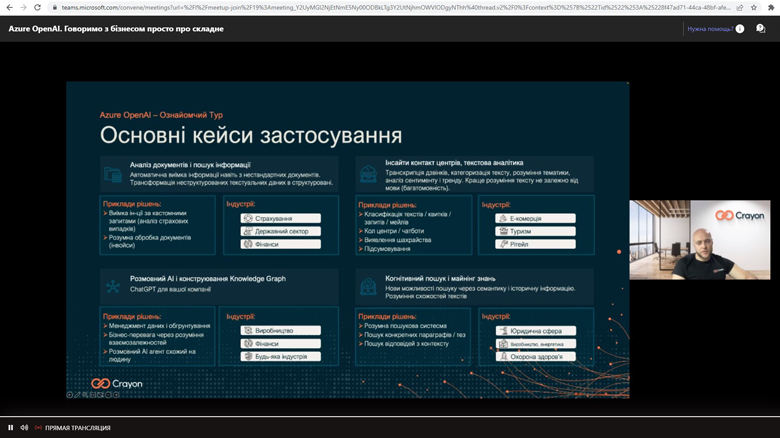This screenshot has width=780, height=438.
Task: Click the Crayon logo on the slide footer
Action: (x=117, y=384)
